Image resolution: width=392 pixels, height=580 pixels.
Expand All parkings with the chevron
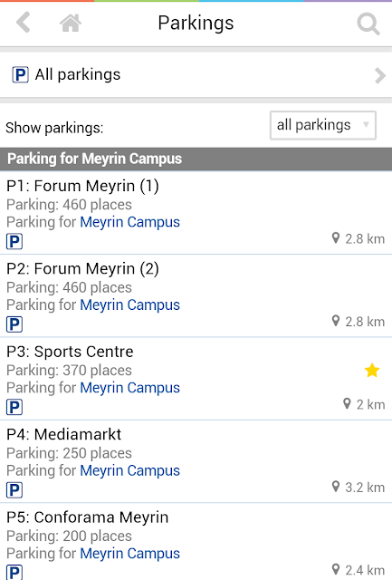pos(380,75)
